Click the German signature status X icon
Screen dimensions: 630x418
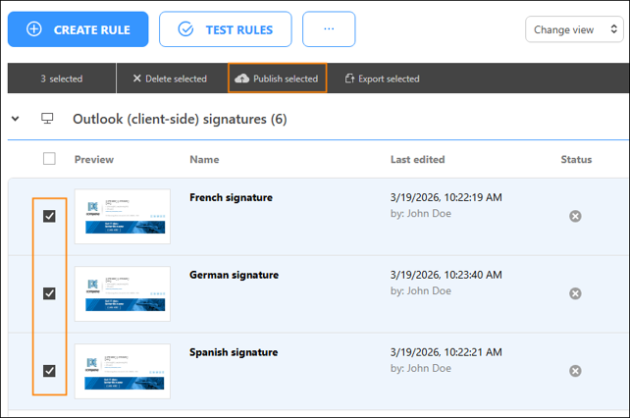tap(575, 293)
